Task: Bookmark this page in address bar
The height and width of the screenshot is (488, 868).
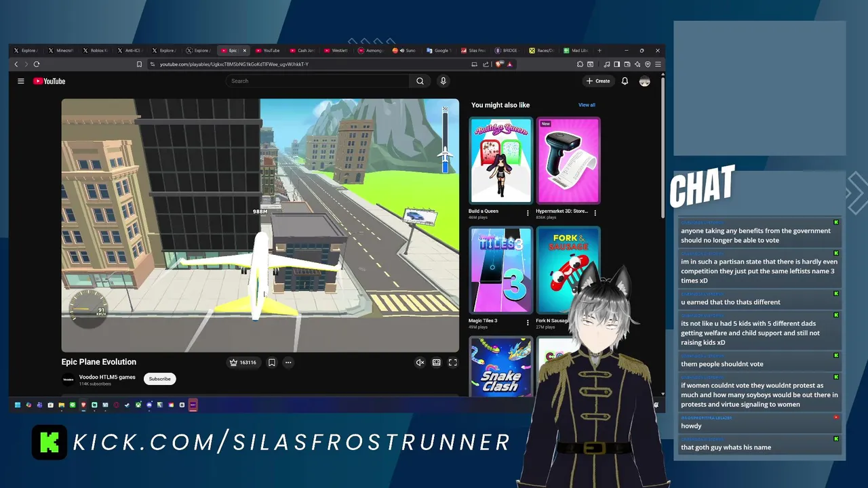Action: 139,64
